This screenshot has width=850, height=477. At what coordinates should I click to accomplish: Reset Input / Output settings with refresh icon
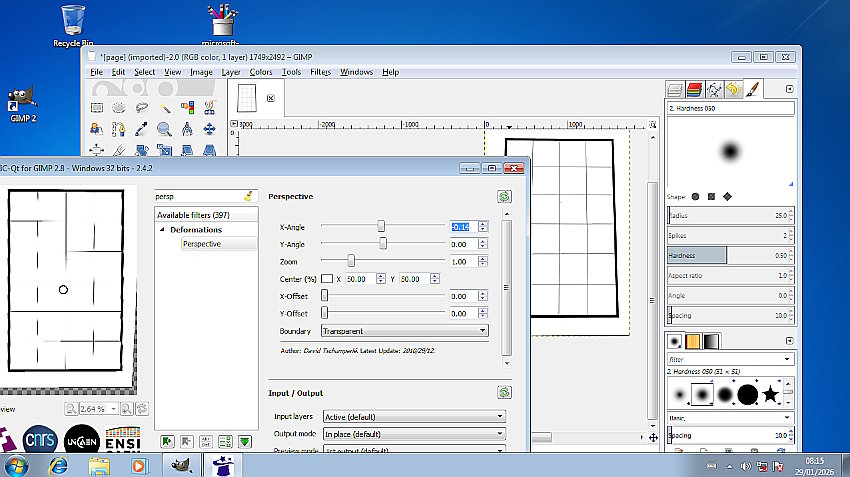pyautogui.click(x=504, y=392)
